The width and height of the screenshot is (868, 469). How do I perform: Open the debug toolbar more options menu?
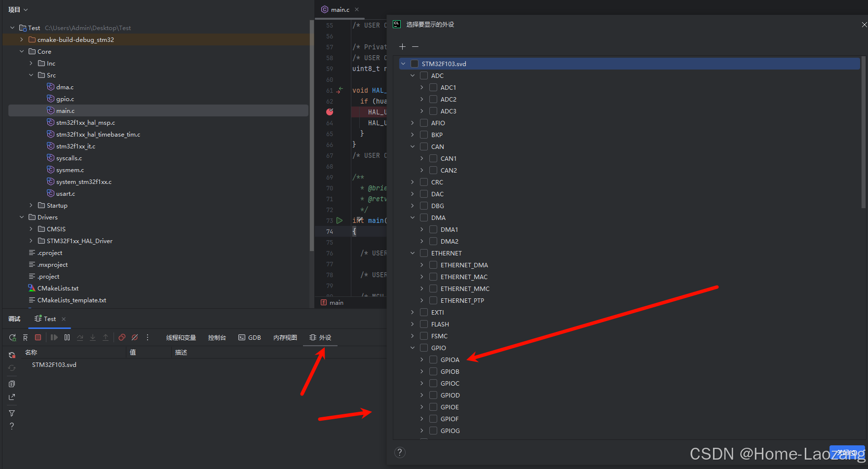(x=148, y=337)
